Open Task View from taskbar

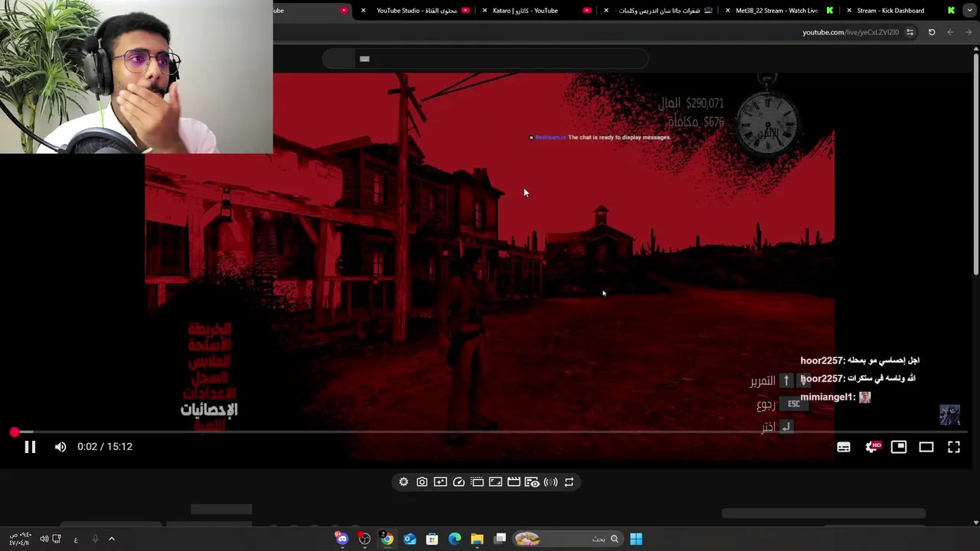tap(500, 539)
